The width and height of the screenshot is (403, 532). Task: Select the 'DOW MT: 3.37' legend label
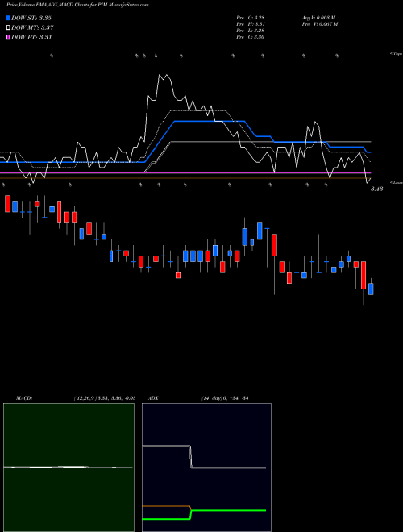click(x=32, y=28)
